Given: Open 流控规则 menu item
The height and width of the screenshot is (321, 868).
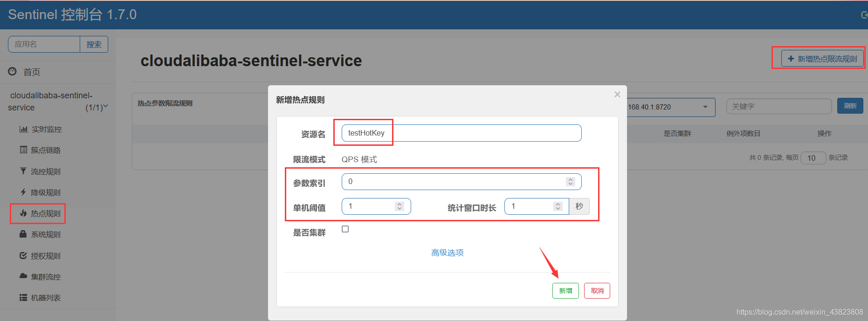Looking at the screenshot, I should [x=46, y=171].
